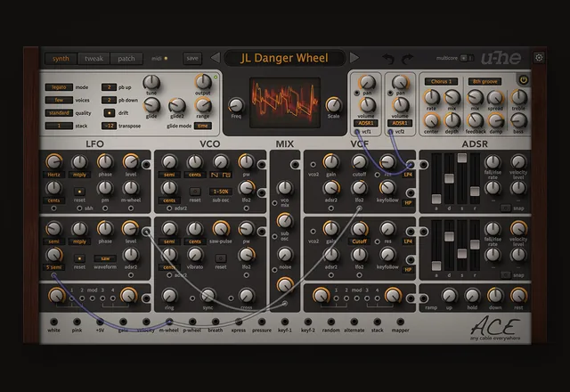The image size is (570, 392).
Task: Click the u-he logo
Action: [501, 58]
